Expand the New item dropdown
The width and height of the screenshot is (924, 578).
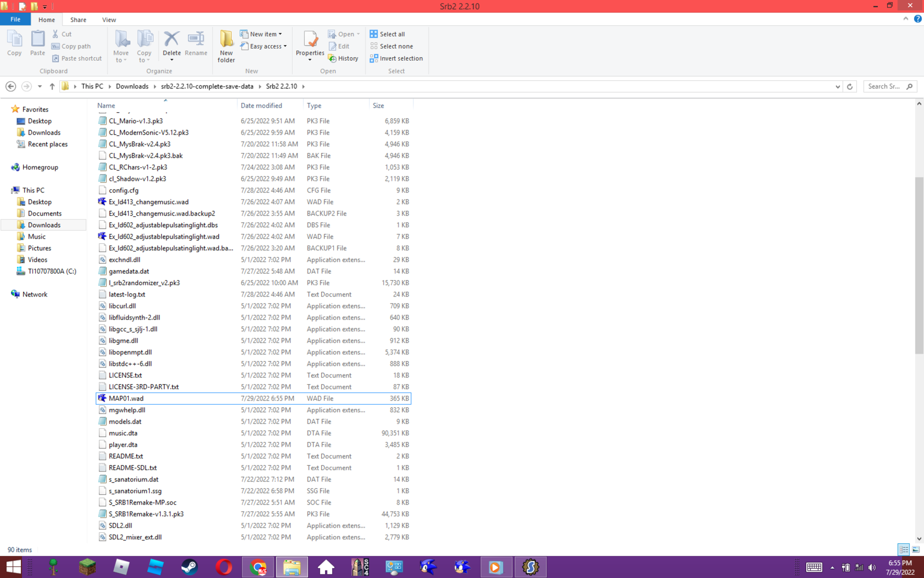click(261, 34)
